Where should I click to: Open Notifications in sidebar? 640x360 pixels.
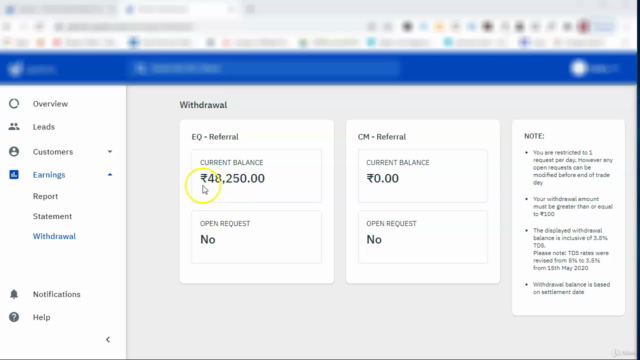57,294
